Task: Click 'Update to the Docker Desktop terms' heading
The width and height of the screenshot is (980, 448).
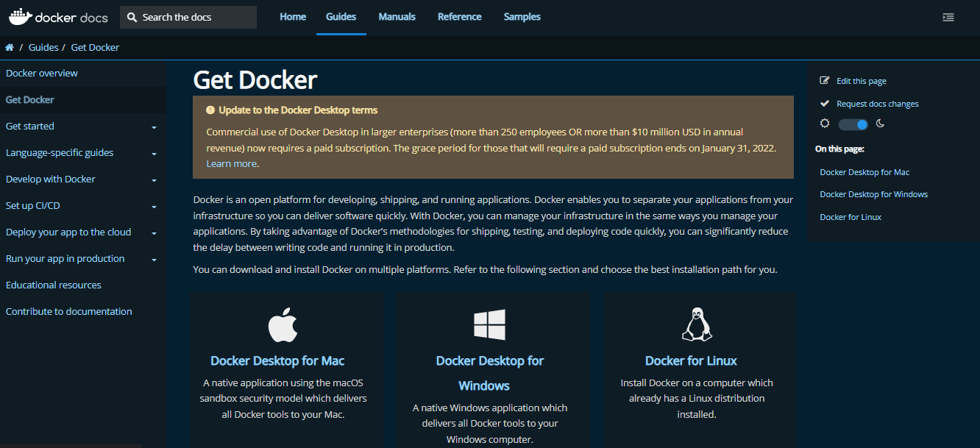Action: [x=298, y=110]
